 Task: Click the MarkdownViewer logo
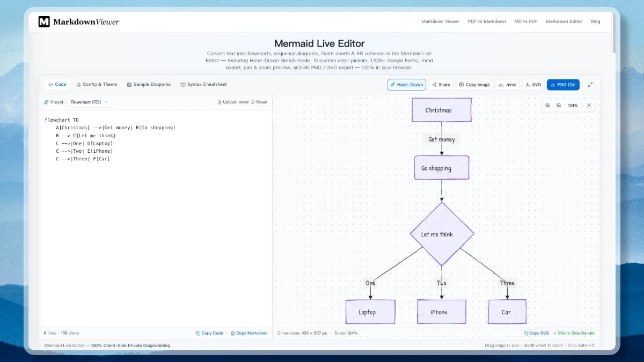pos(78,21)
